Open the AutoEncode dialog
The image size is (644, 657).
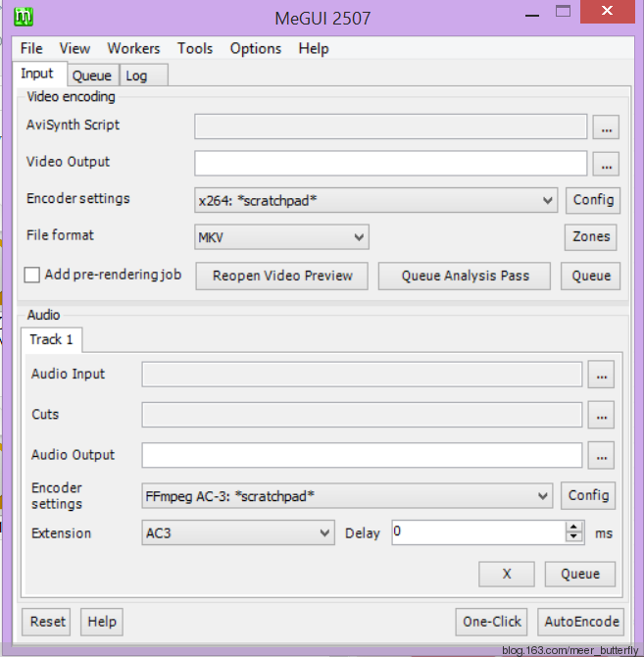[x=581, y=622]
